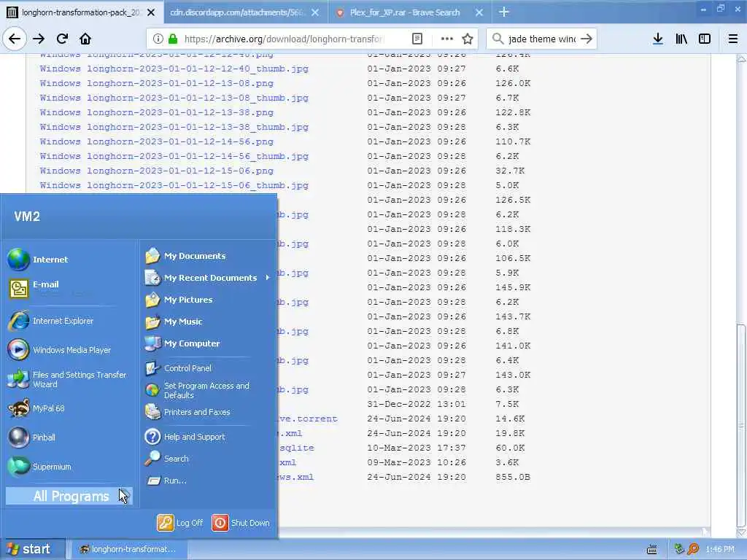Close the Plex_for_XP.rar Brave Search tab

tap(479, 12)
